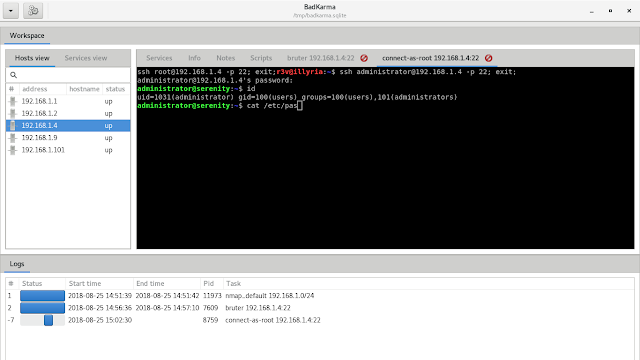This screenshot has height=360, width=640.
Task: Click the terminal cursor after cat /etc/pas
Action: 300,106
